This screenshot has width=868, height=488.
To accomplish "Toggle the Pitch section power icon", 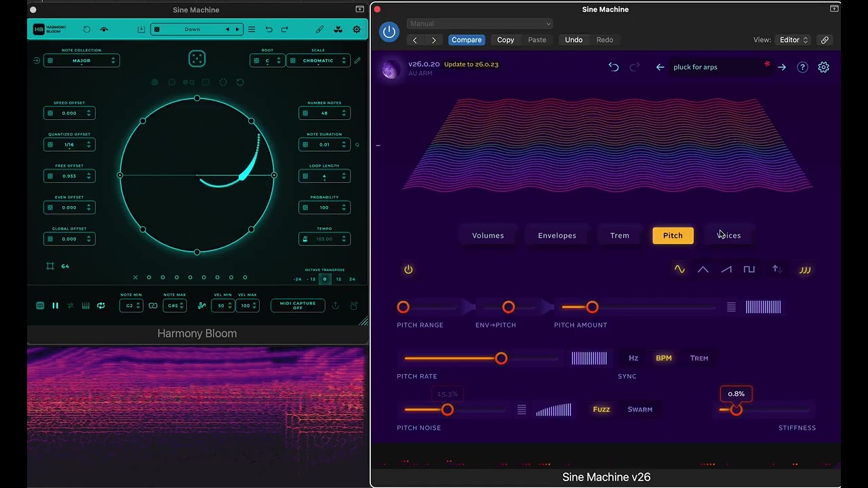I will point(408,270).
